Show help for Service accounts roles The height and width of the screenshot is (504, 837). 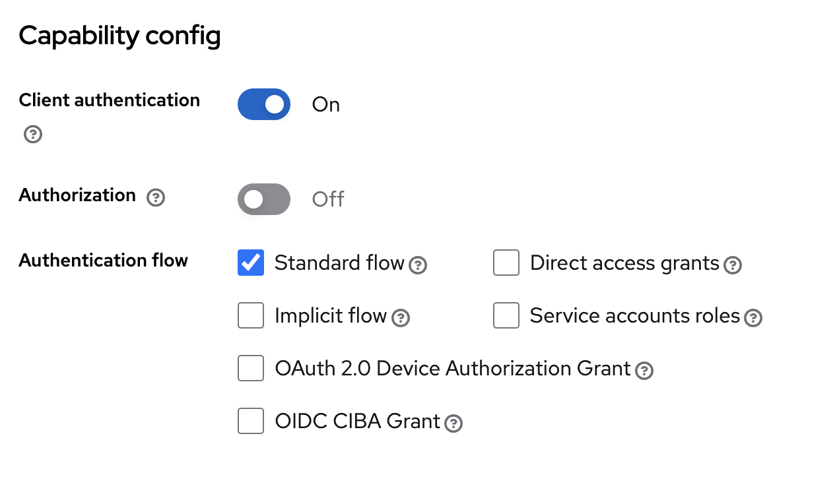coord(753,318)
